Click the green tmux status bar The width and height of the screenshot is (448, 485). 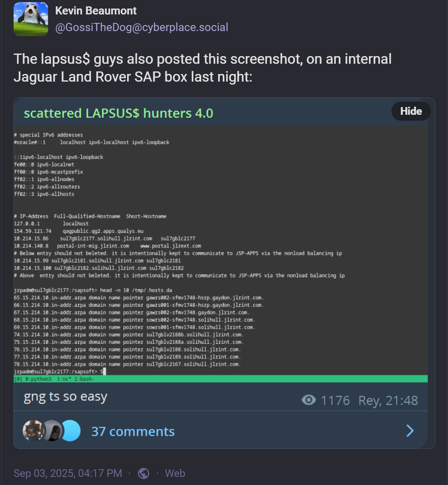(221, 379)
